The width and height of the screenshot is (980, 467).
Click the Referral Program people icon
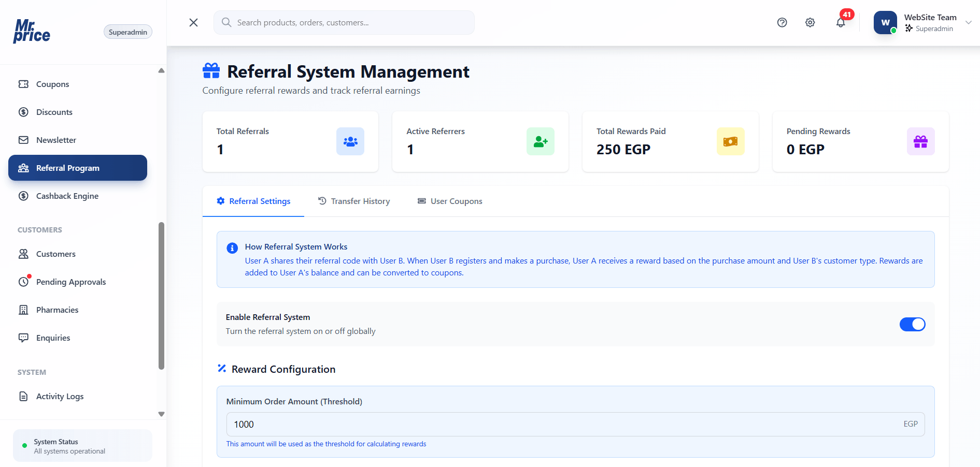[x=23, y=168]
